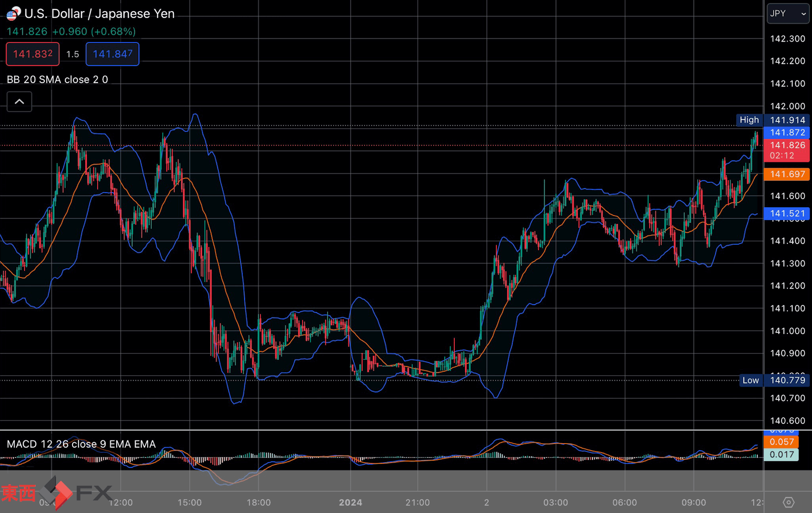This screenshot has height=513, width=812.
Task: Click the 2024 date axis marker
Action: [x=350, y=502]
